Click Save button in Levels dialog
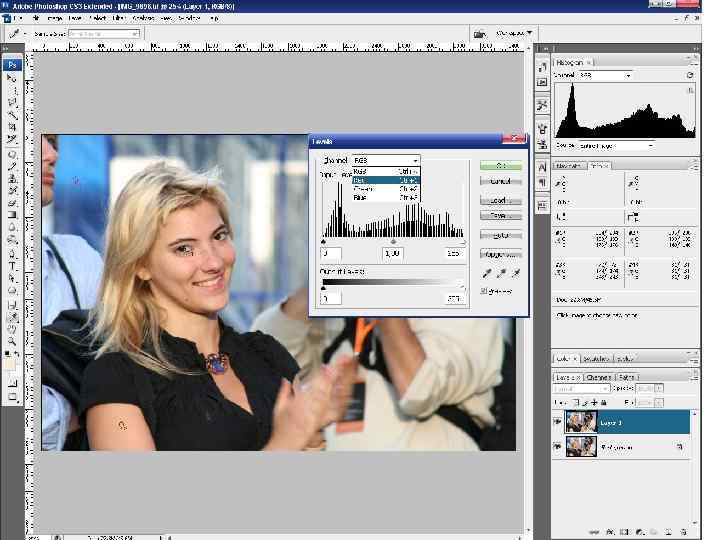This screenshot has height=540, width=720. coord(501,215)
